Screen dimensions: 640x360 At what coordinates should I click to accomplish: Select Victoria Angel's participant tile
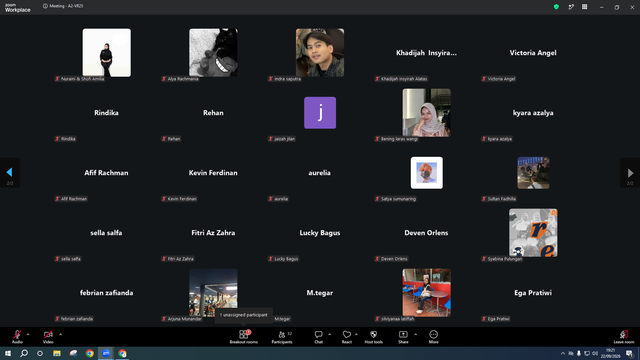[x=533, y=53]
